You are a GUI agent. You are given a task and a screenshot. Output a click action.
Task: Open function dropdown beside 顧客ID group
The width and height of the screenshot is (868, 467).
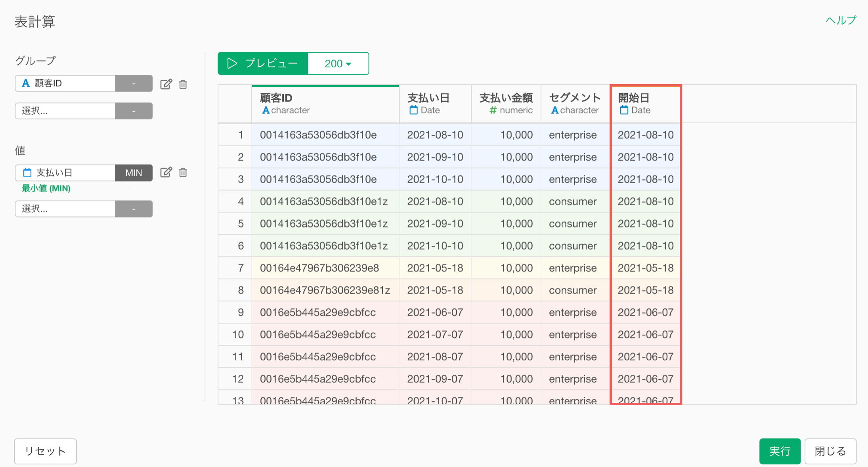coord(134,84)
